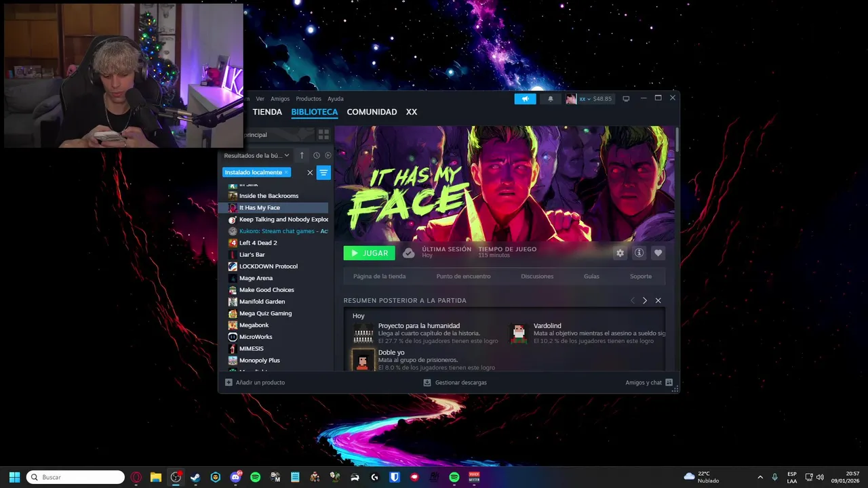Click the Steam window vertical scrollbar
This screenshot has width=868, height=488.
pyautogui.click(x=677, y=138)
